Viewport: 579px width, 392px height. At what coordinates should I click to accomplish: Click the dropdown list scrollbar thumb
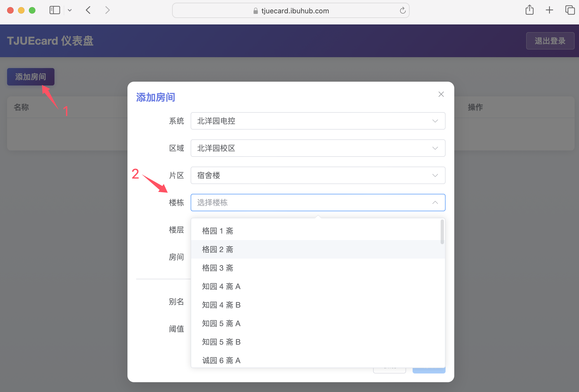(442, 232)
